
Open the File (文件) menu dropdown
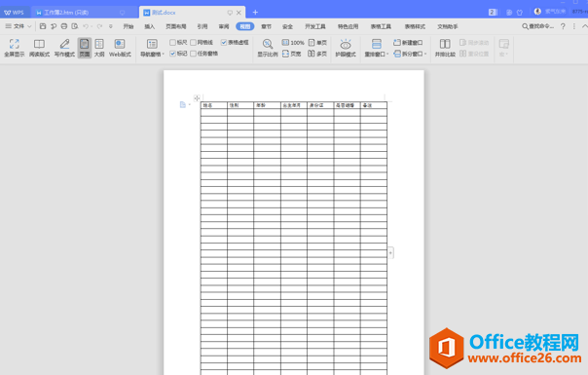pos(18,26)
